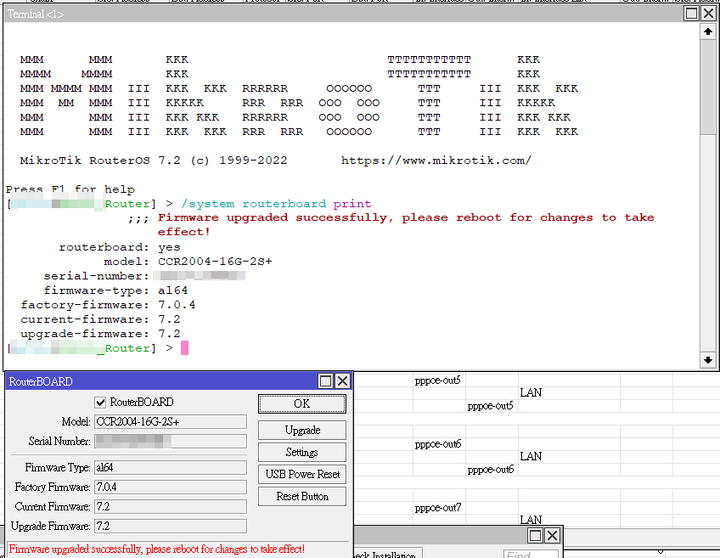
Task: Click the red status message in RouterBOARD dialog
Action: [157, 549]
